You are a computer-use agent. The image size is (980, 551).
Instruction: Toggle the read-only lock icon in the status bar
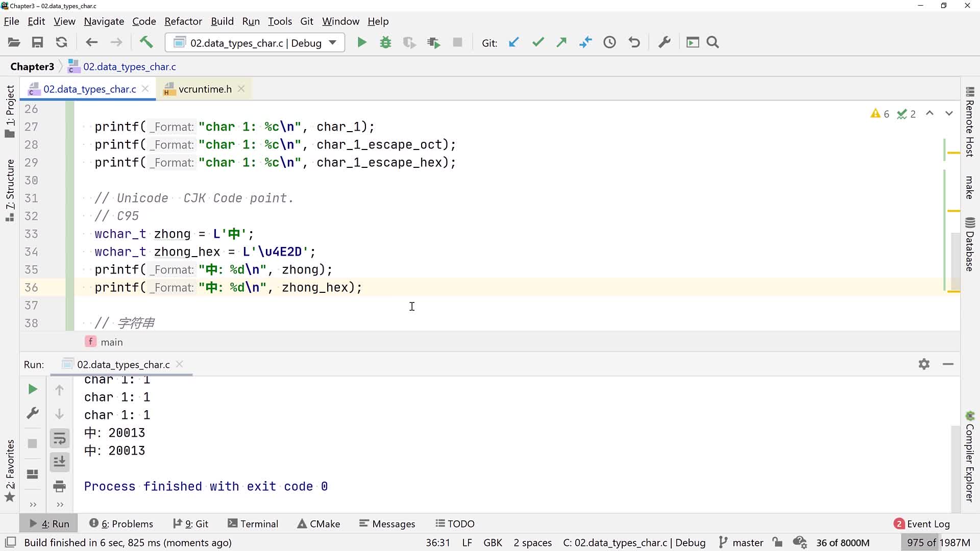[777, 542]
